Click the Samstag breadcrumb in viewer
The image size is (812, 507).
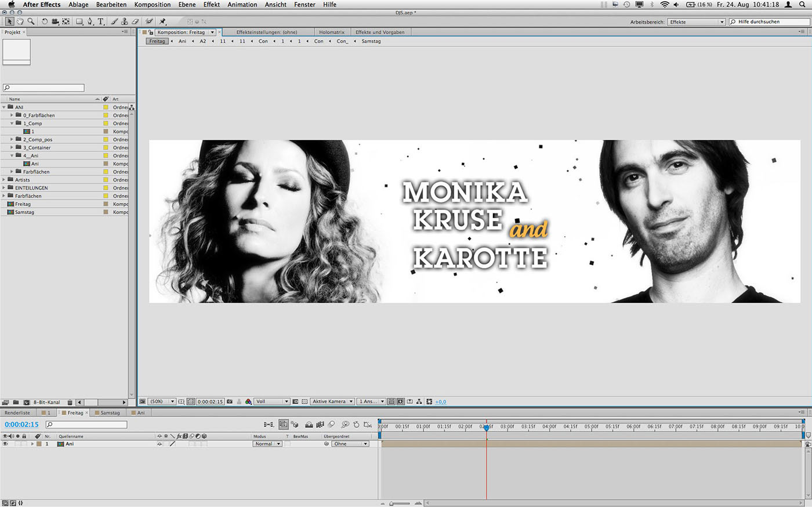point(371,41)
